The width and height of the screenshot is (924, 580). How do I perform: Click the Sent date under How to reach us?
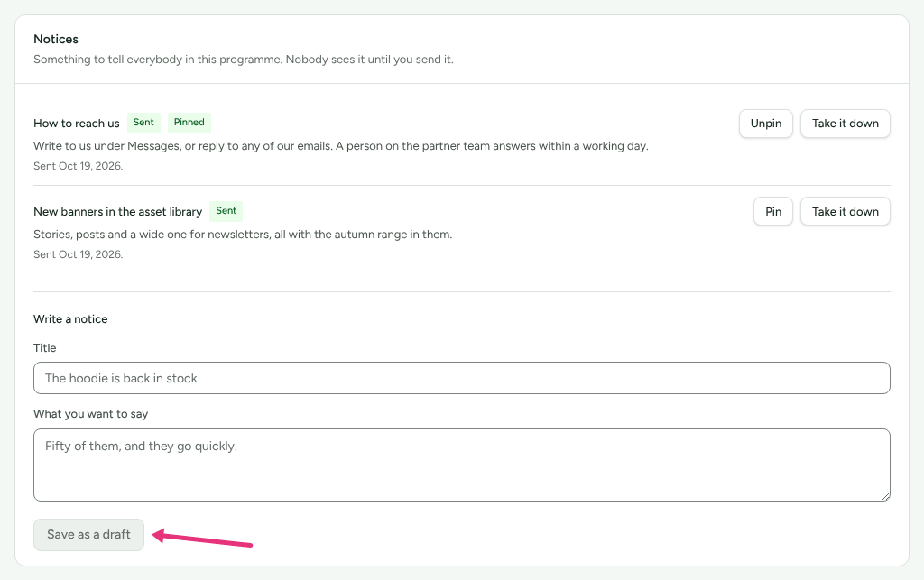point(79,166)
